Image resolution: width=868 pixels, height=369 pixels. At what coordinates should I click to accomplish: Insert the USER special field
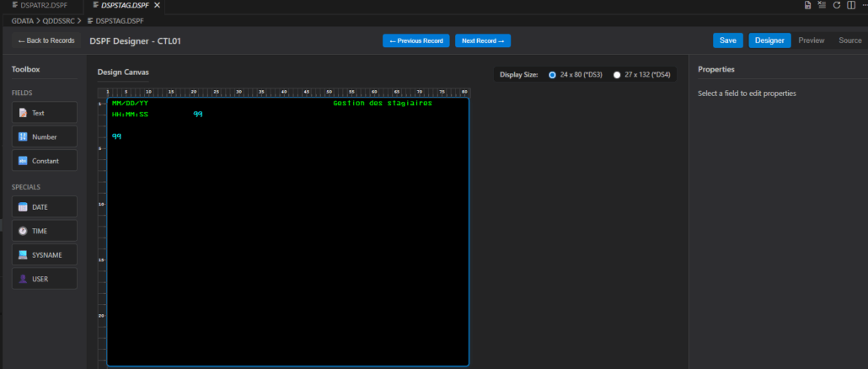pyautogui.click(x=44, y=279)
